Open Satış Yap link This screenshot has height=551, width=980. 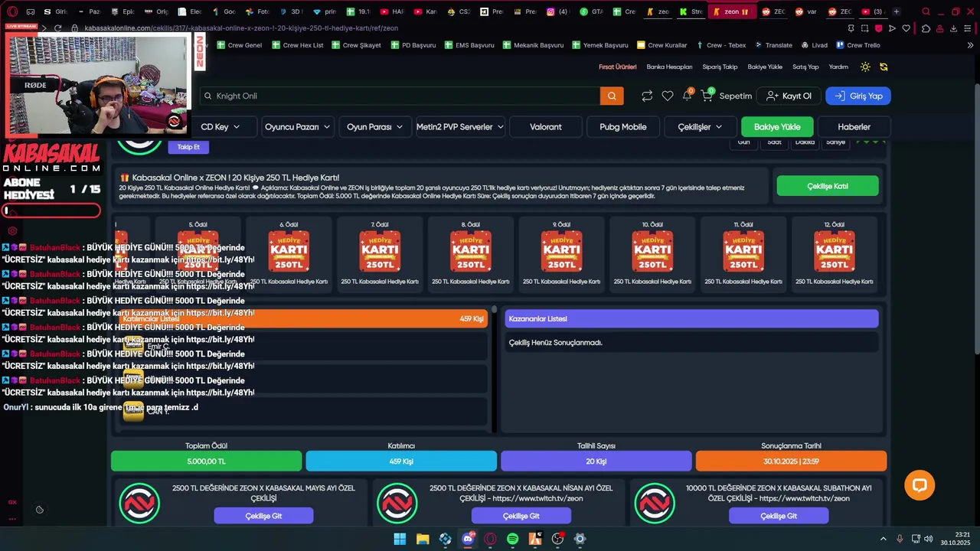805,67
